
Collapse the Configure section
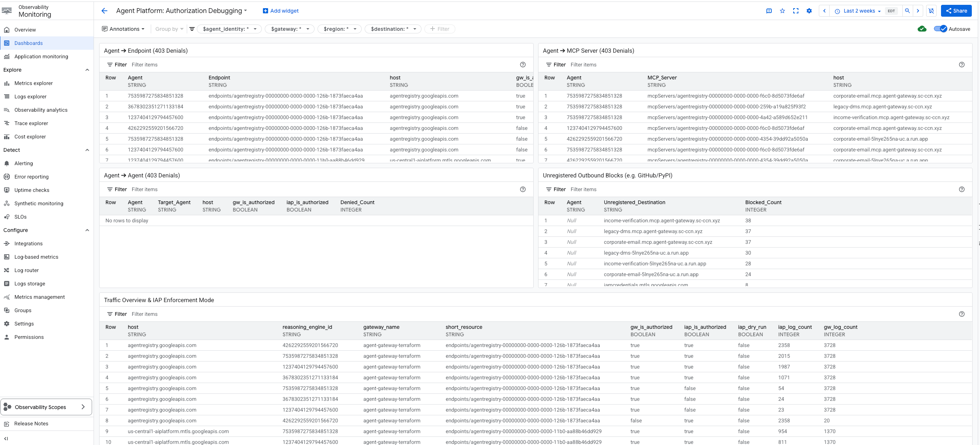click(x=87, y=230)
